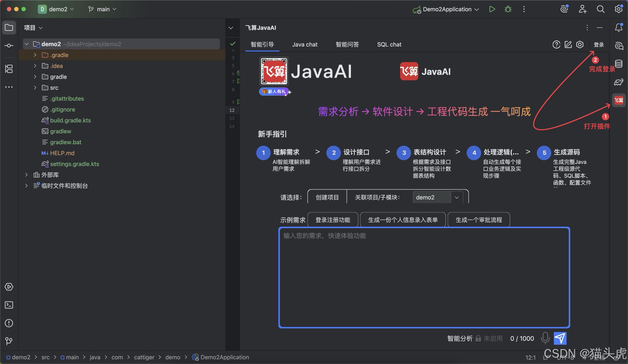This screenshot has width=628, height=364.
Task: Open notifications from the bell icon
Action: [619, 28]
